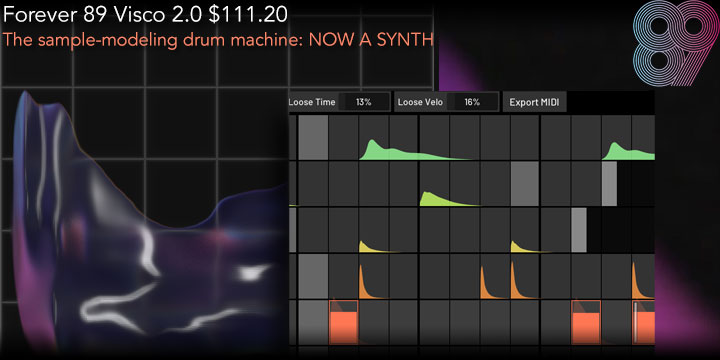Click the gray row-end marker in the second row
The width and height of the screenshot is (720, 360).
pos(609,184)
